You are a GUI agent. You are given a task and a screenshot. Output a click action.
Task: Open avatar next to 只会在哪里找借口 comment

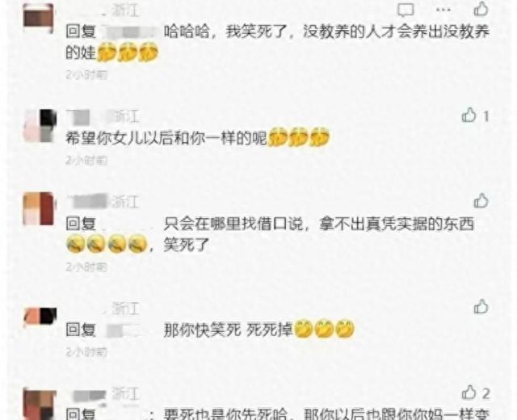(39, 209)
